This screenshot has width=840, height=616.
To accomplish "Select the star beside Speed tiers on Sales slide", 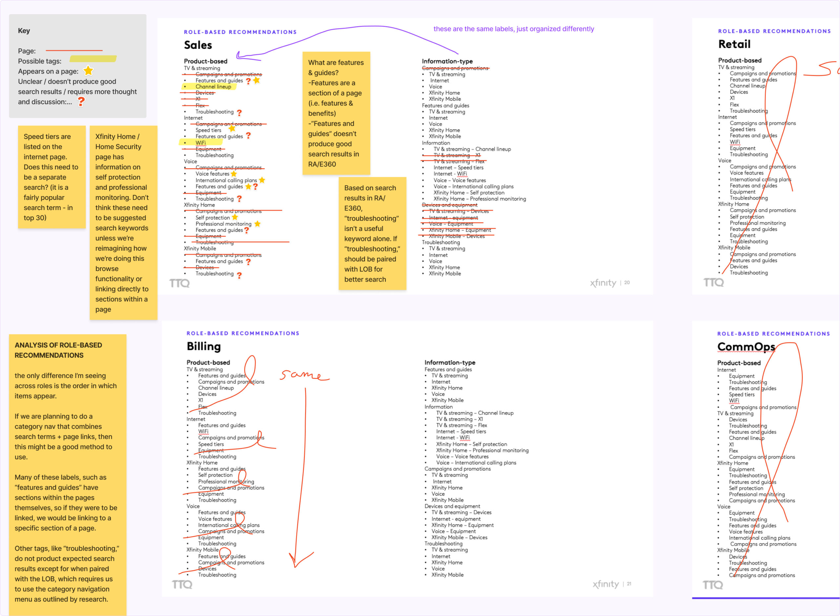I will pos(232,129).
